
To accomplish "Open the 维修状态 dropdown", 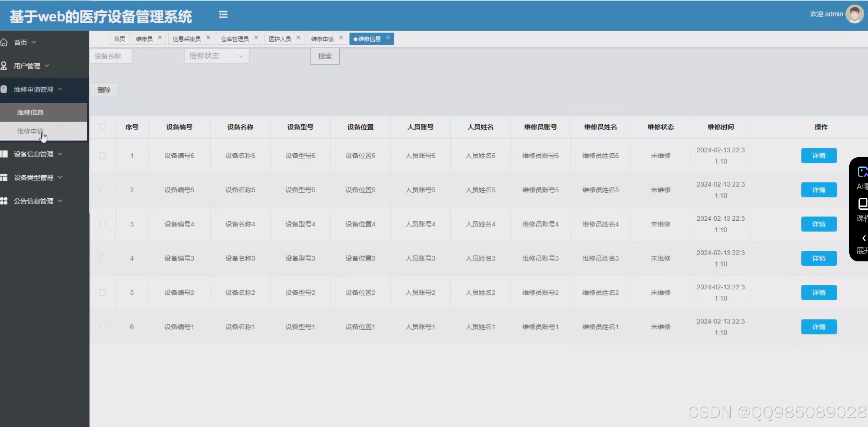I will [x=216, y=56].
